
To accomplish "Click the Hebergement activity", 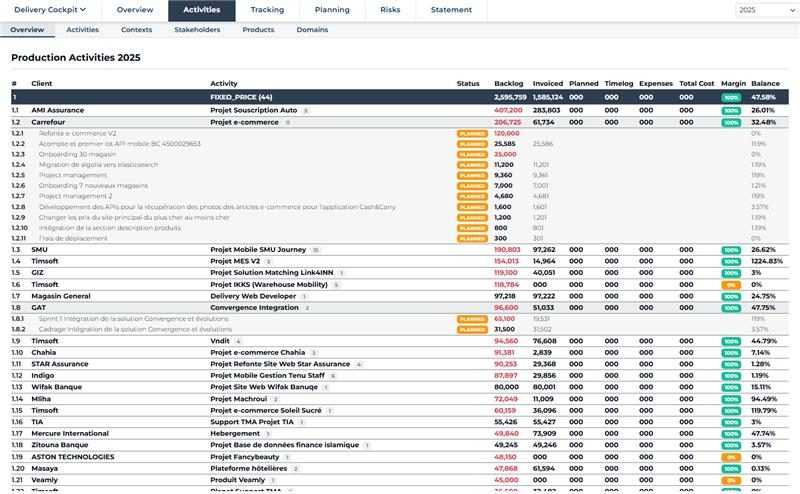I will [235, 433].
